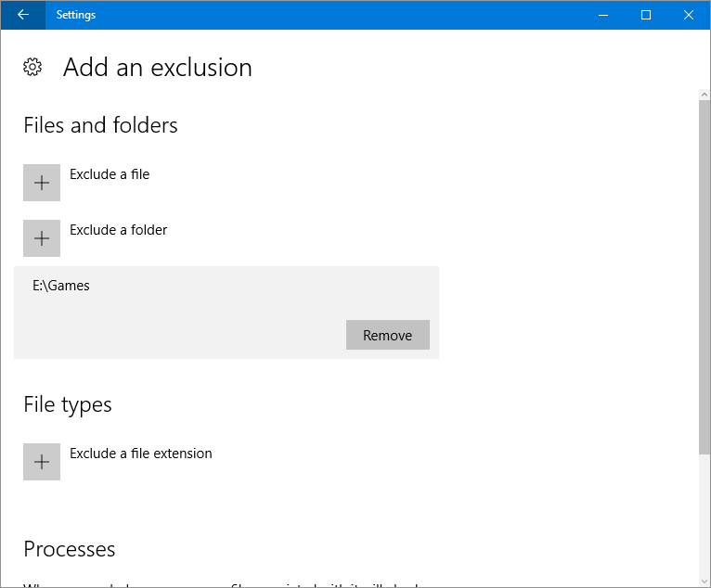Click the plus icon for Exclude a folder
The image size is (711, 588).
click(x=42, y=238)
